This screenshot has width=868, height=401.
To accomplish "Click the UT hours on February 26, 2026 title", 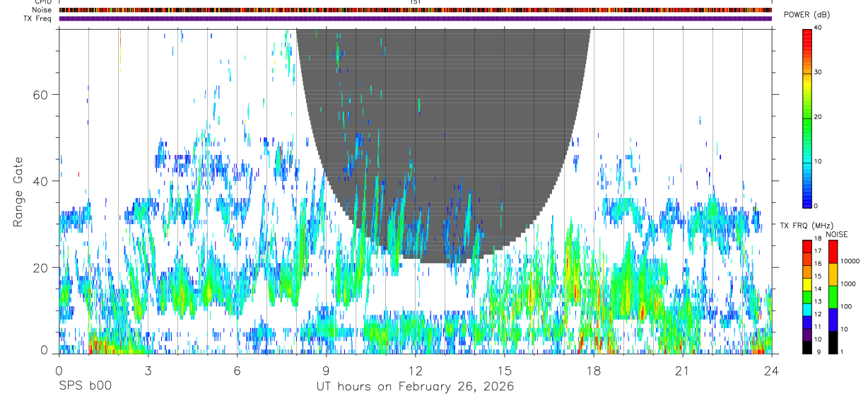I will pos(415,387).
